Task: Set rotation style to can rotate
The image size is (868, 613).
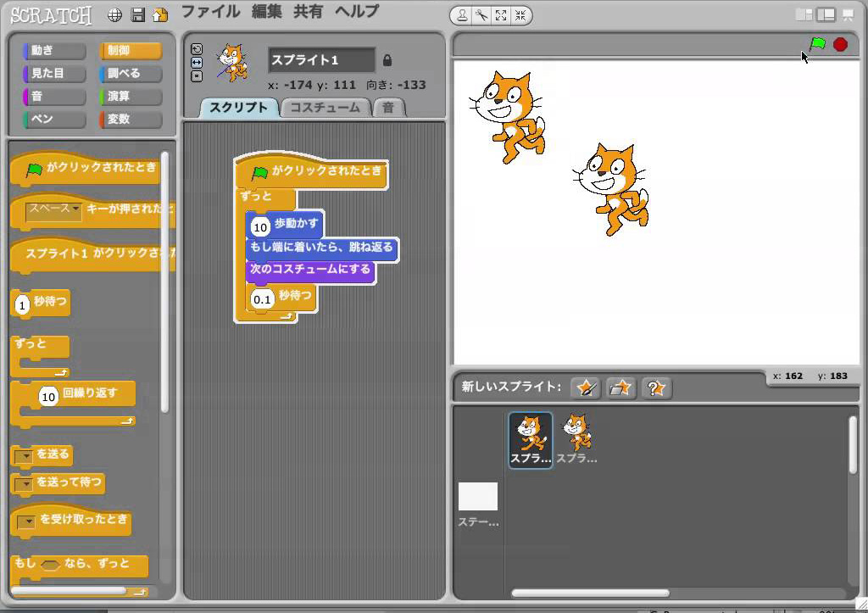Action: tap(197, 48)
